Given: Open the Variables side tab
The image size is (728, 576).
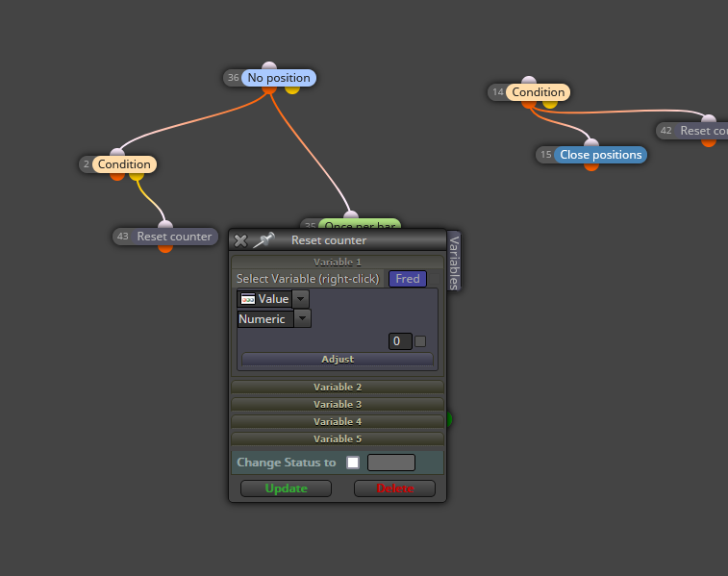Looking at the screenshot, I should [454, 262].
